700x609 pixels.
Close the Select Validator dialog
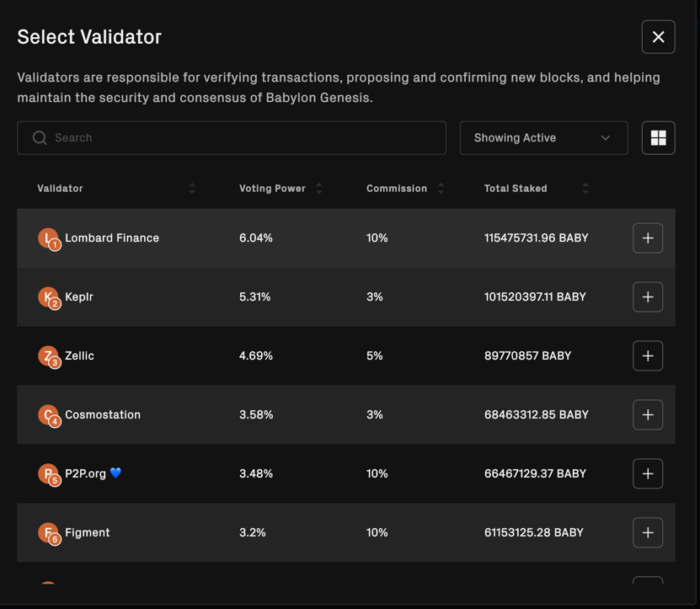point(658,37)
